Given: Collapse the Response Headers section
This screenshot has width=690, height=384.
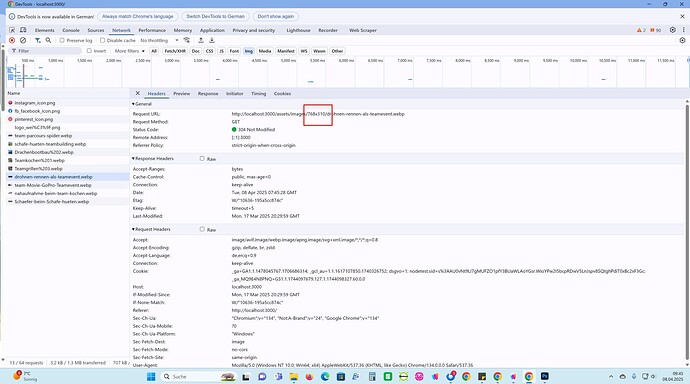Looking at the screenshot, I should tap(153, 158).
